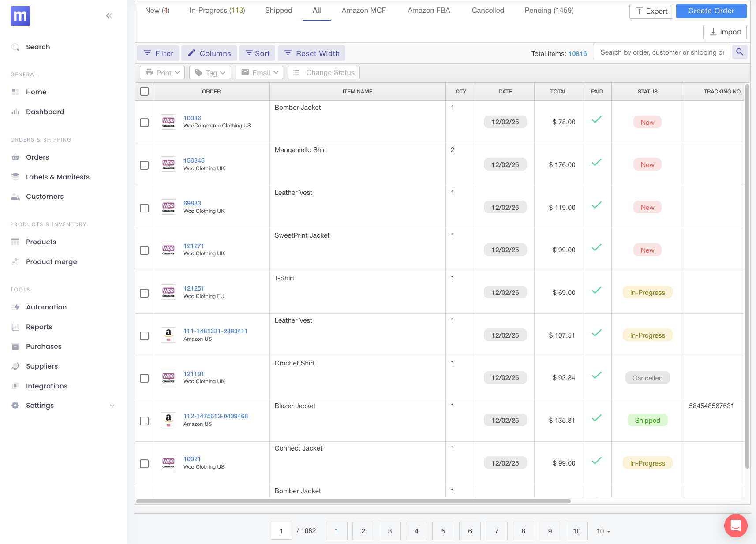Open the Automation tool
756x544 pixels.
46,307
